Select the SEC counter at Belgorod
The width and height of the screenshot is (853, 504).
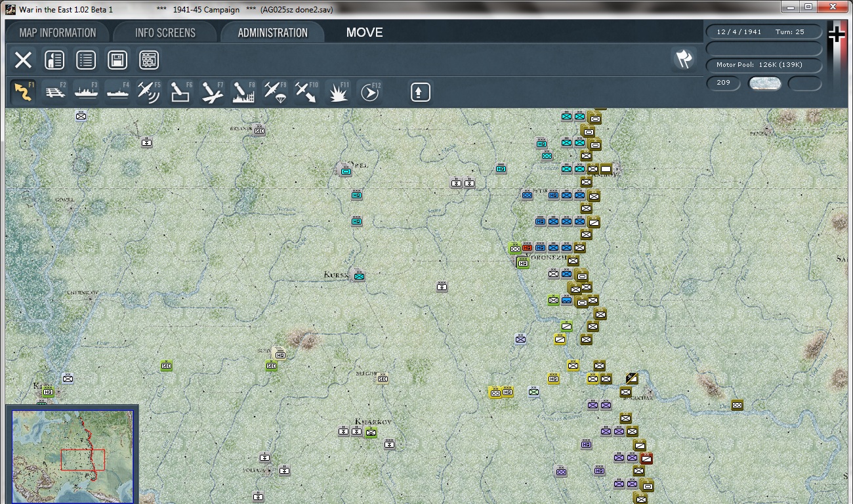coord(383,378)
